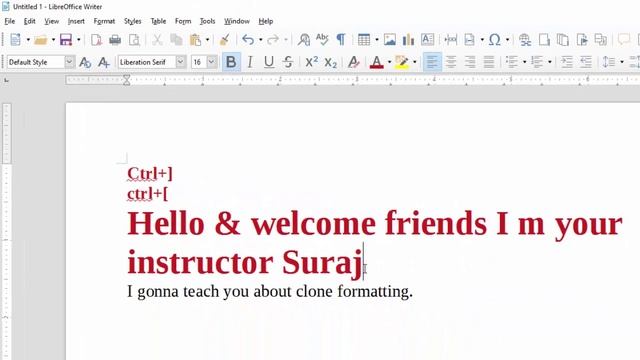Open the Paste options dropdown arrow

(207, 40)
